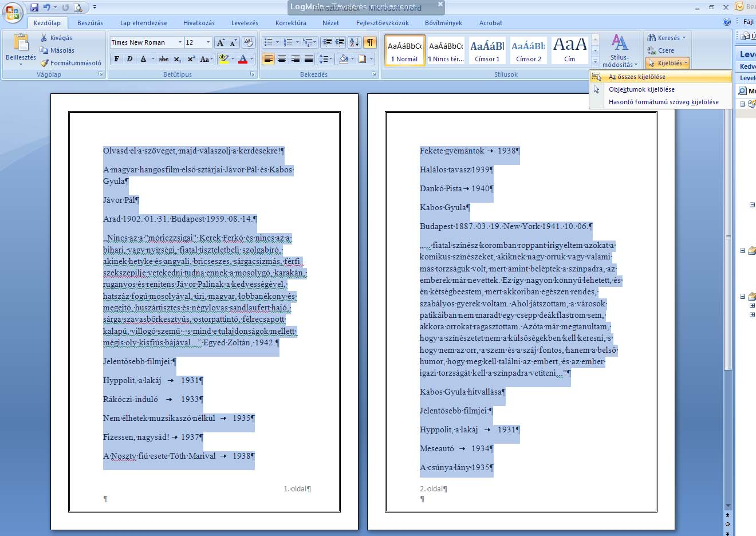Toggle italic (D) formatting
The image size is (756, 536).
(129, 59)
